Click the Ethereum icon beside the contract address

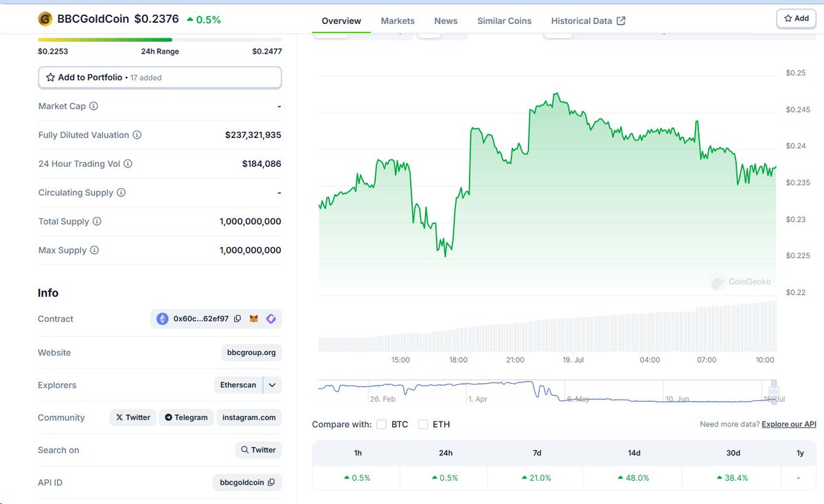coord(163,319)
